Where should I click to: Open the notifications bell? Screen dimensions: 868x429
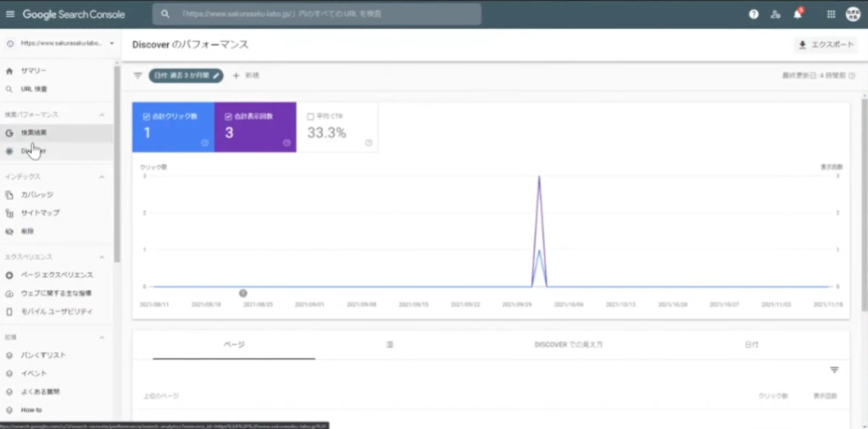[x=798, y=14]
